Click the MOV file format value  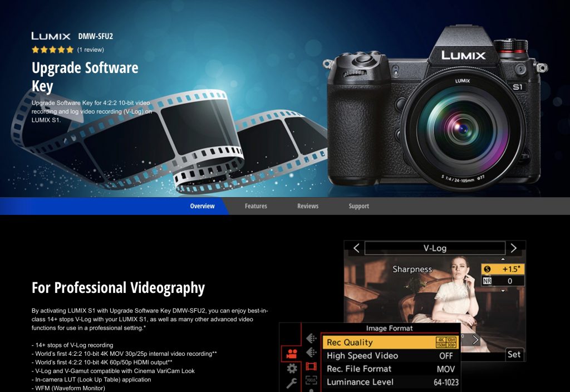[x=446, y=369]
